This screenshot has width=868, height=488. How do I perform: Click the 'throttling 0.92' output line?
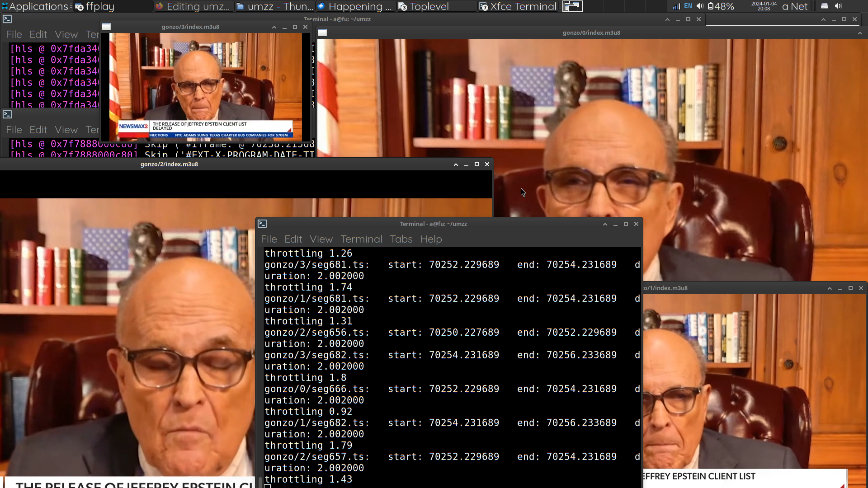tap(308, 412)
